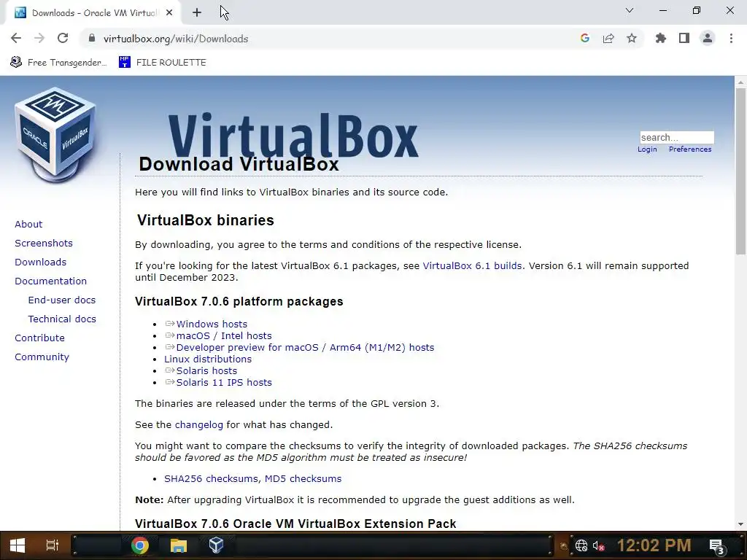The image size is (747, 560).
Task: Bookmark this page with the star icon
Action: click(632, 39)
